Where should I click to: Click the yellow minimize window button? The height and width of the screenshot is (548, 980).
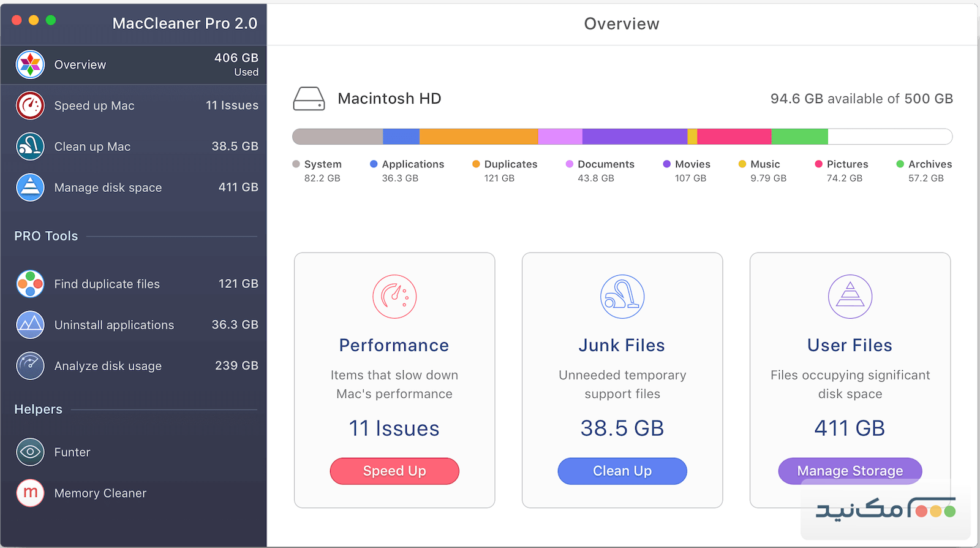[x=34, y=20]
